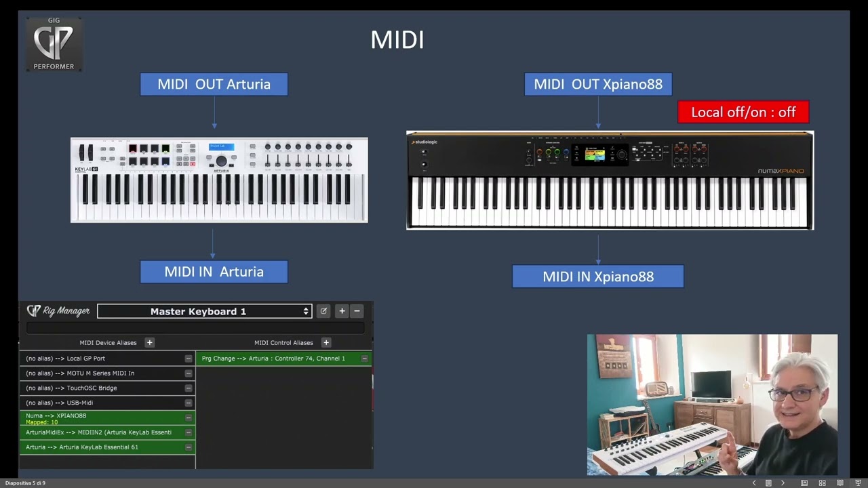Select the MOTU M Series MIDI In row

click(108, 373)
